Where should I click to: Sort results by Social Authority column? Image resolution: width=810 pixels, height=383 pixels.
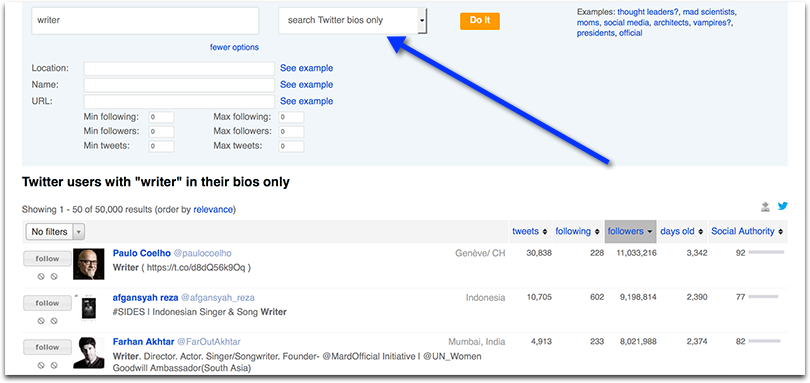click(x=746, y=232)
